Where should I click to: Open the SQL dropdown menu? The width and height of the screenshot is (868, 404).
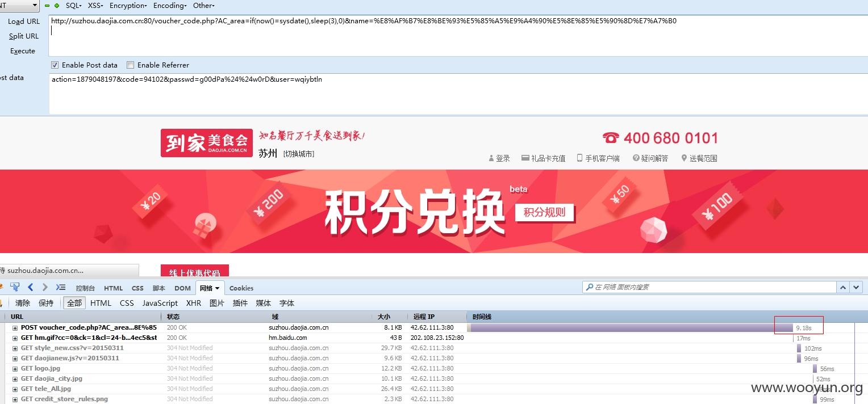click(x=74, y=6)
